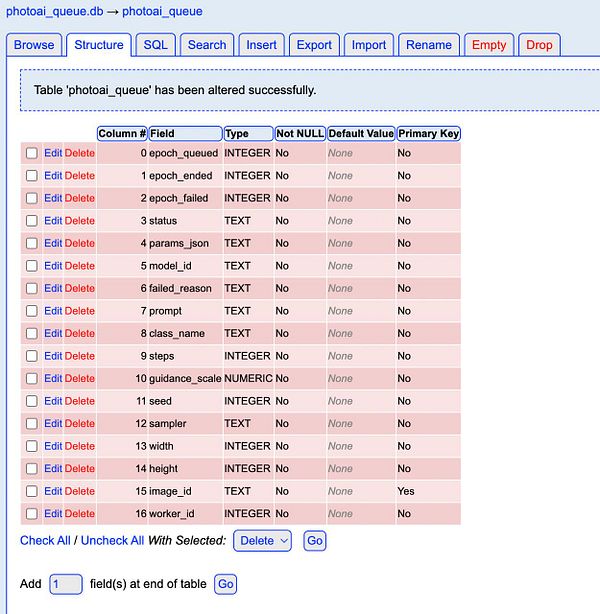Check the status row checkbox
Image resolution: width=600 pixels, height=614 pixels.
[x=32, y=221]
